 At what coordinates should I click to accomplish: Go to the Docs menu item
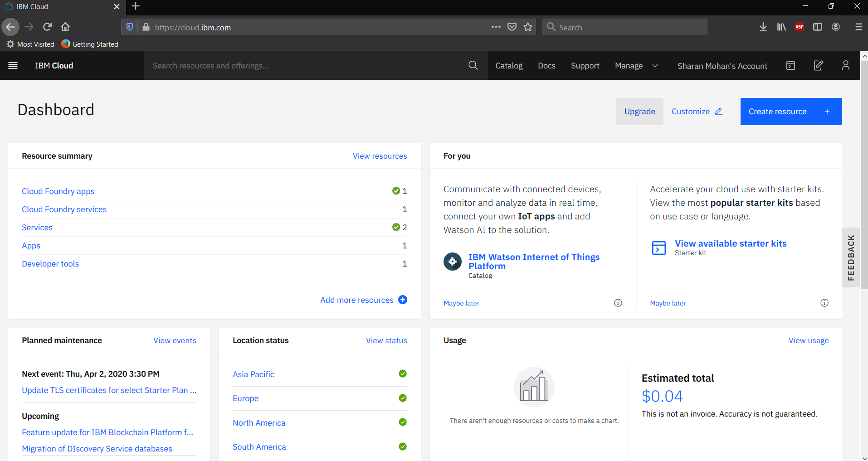[546, 66]
